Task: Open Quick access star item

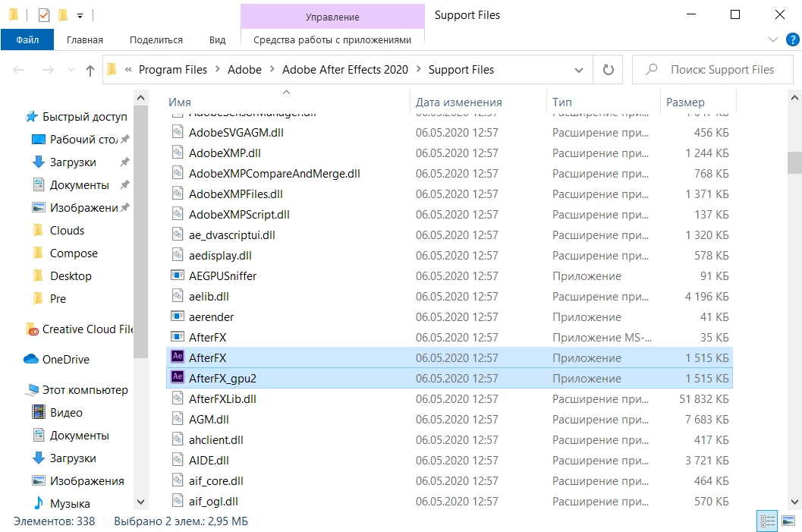Action: [77, 117]
